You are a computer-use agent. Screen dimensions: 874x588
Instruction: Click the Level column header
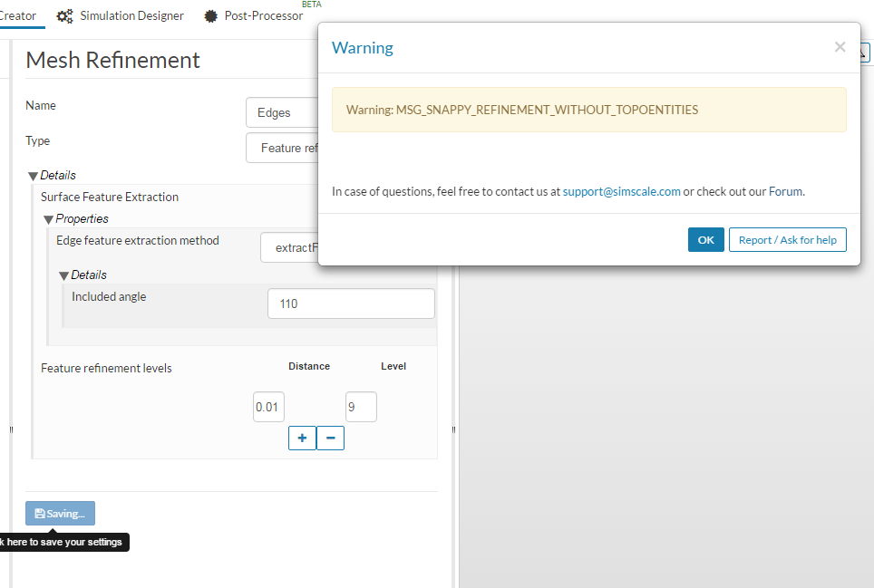coord(393,366)
